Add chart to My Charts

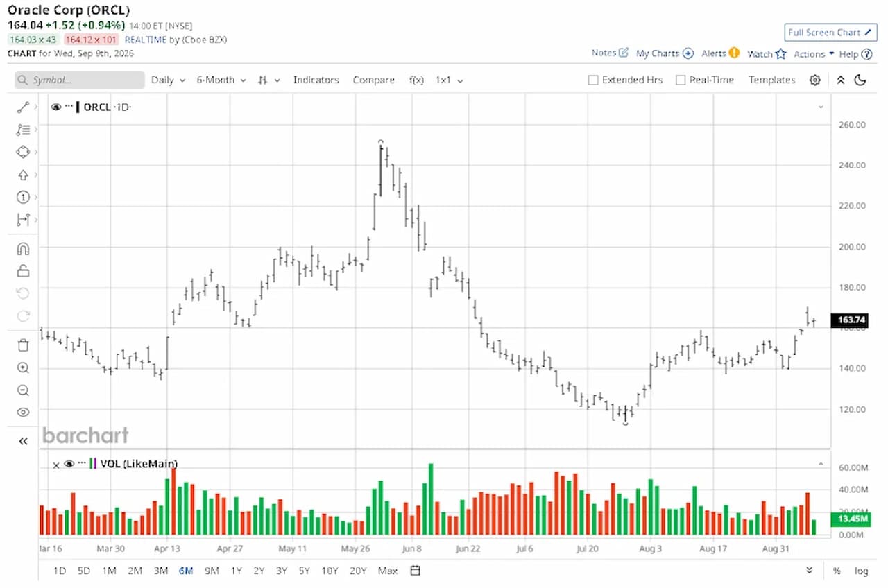pyautogui.click(x=665, y=53)
